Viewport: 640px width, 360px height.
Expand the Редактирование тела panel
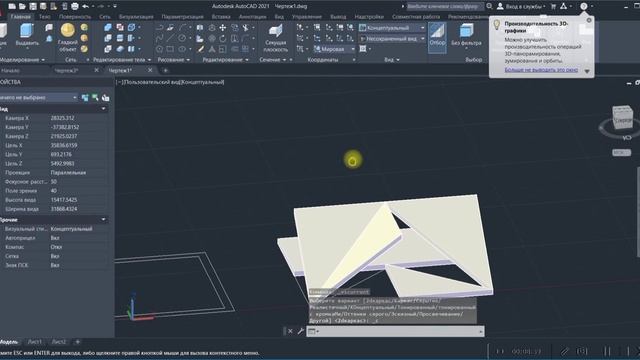(x=122, y=60)
